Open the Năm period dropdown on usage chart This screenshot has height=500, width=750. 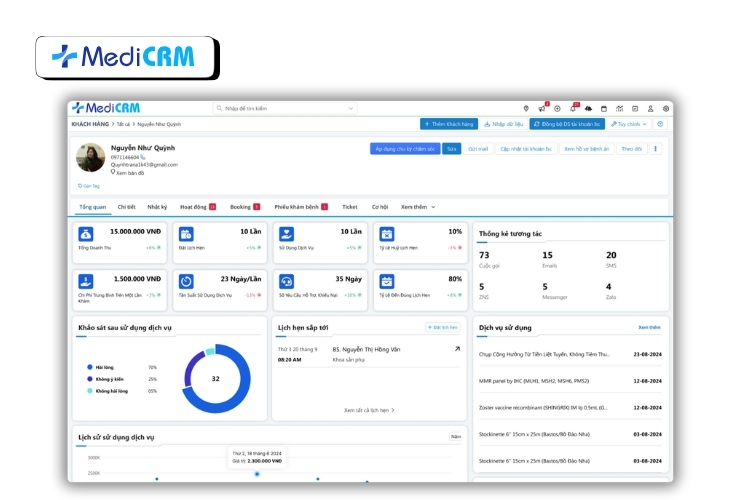(455, 437)
